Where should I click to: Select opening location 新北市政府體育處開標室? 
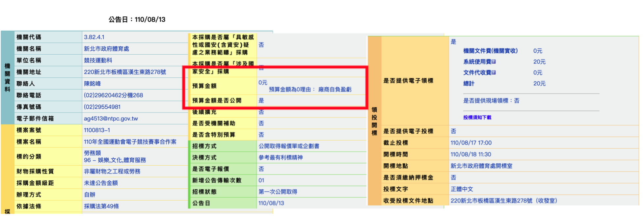(x=481, y=166)
